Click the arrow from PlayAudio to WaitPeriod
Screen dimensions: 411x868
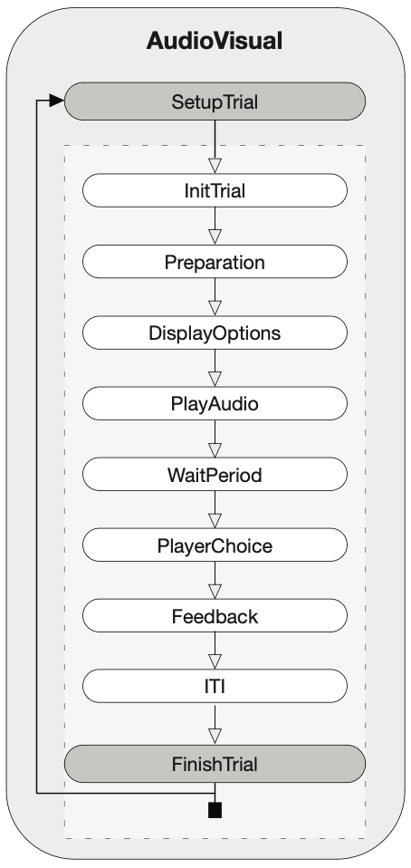pyautogui.click(x=215, y=439)
